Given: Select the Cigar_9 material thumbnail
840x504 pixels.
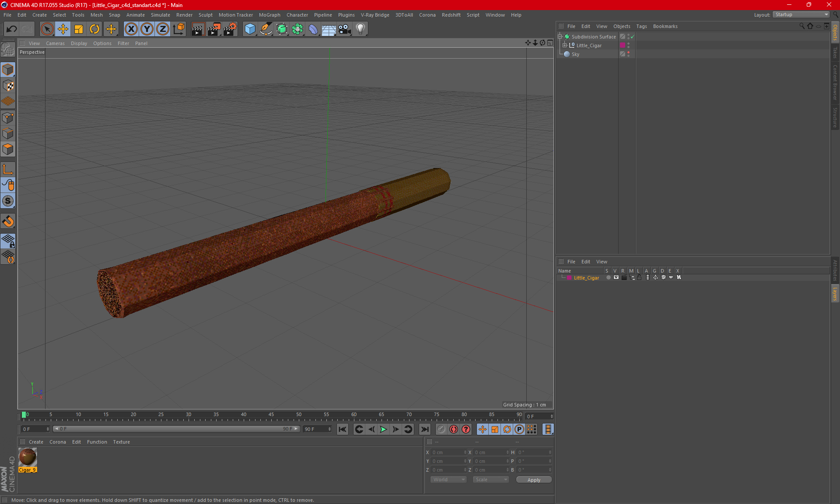Looking at the screenshot, I should [x=28, y=457].
